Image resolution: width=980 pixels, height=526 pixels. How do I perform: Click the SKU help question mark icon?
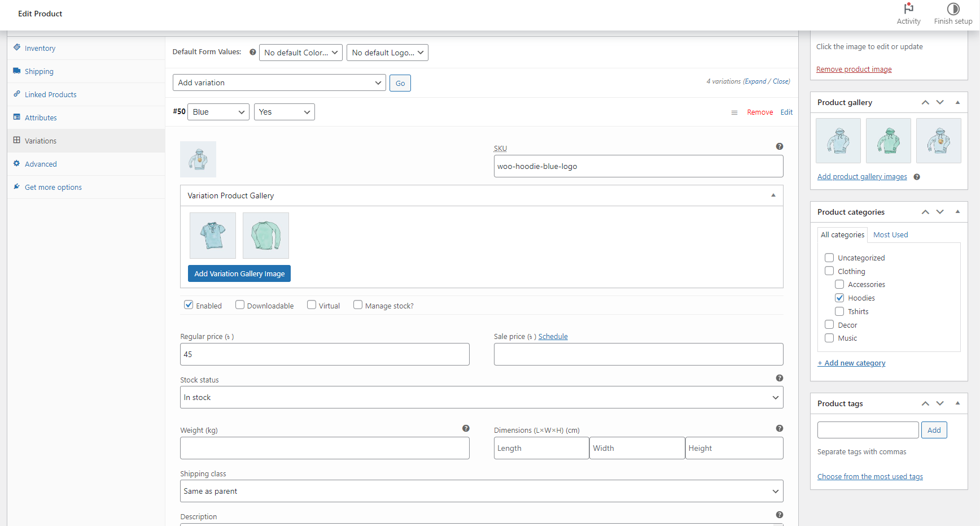780,146
